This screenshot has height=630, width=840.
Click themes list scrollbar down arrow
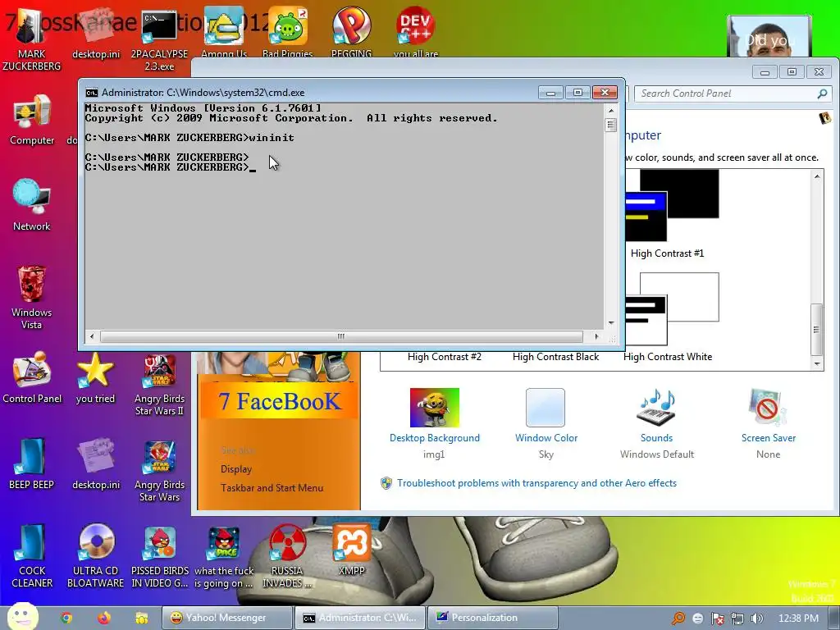[817, 364]
